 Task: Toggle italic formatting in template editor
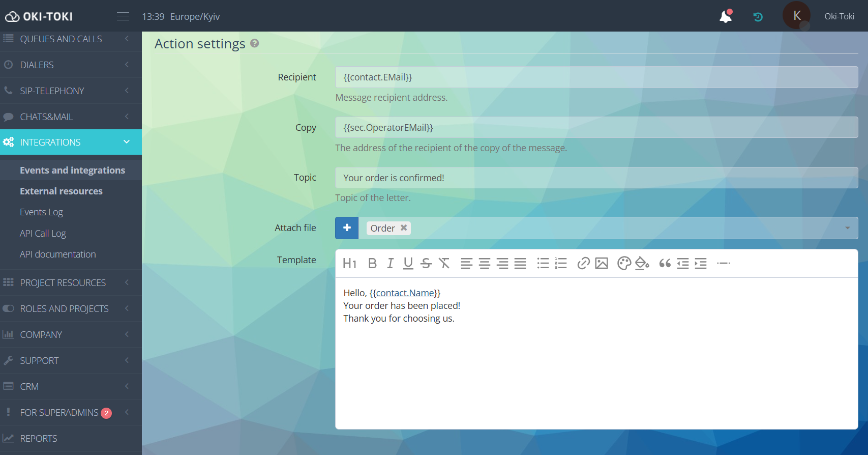click(390, 263)
